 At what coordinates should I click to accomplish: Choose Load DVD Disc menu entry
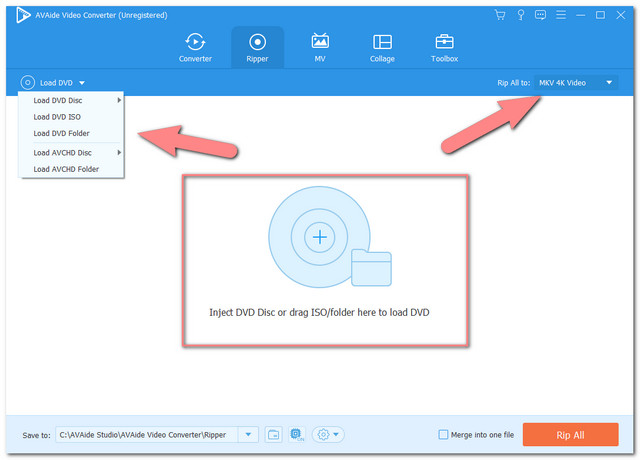(71, 100)
